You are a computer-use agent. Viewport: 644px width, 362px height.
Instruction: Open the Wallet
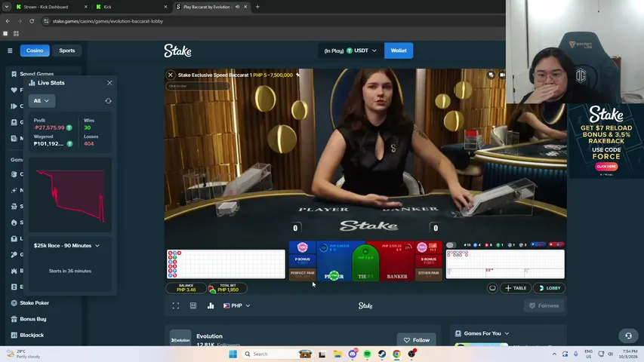click(399, 51)
